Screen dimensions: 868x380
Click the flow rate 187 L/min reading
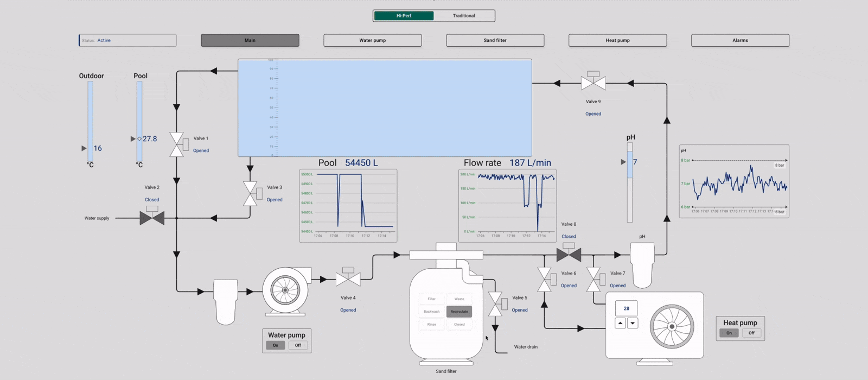coord(530,163)
